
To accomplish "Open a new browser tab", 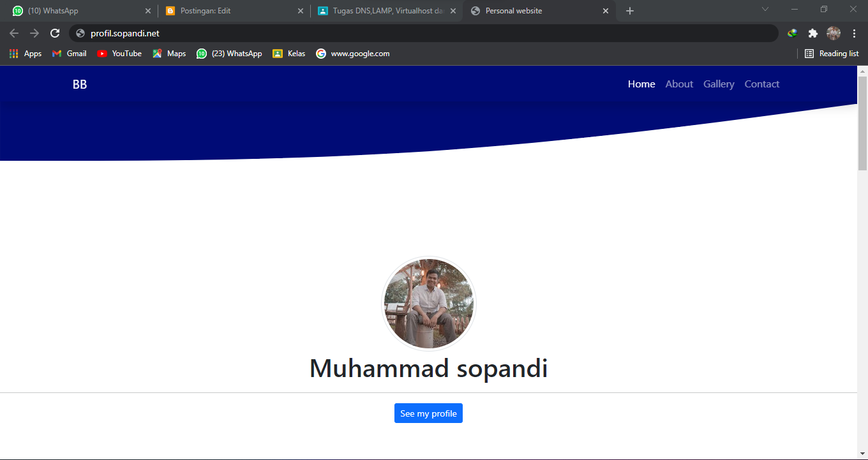I will pos(630,11).
